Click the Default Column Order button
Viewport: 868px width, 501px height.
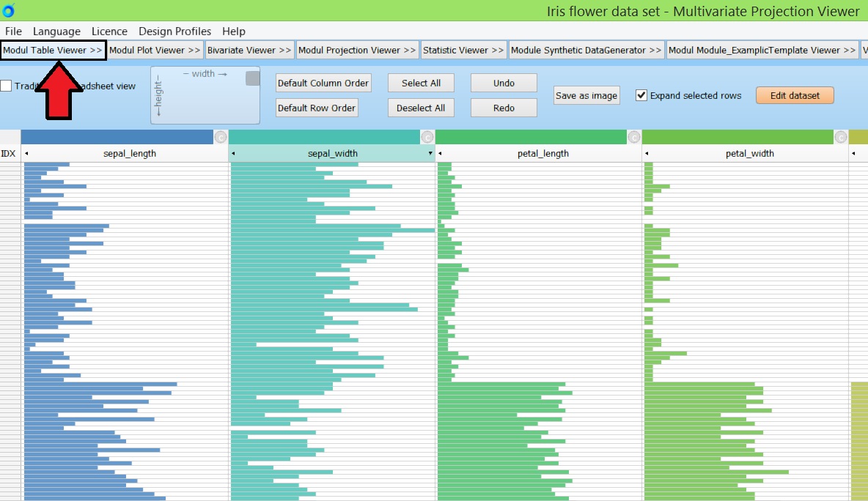tap(323, 83)
